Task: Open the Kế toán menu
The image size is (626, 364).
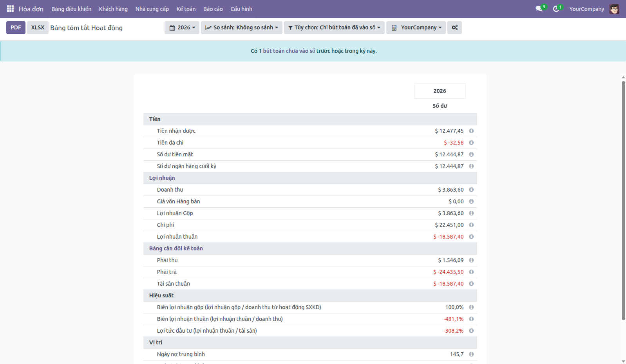Action: coord(186,9)
